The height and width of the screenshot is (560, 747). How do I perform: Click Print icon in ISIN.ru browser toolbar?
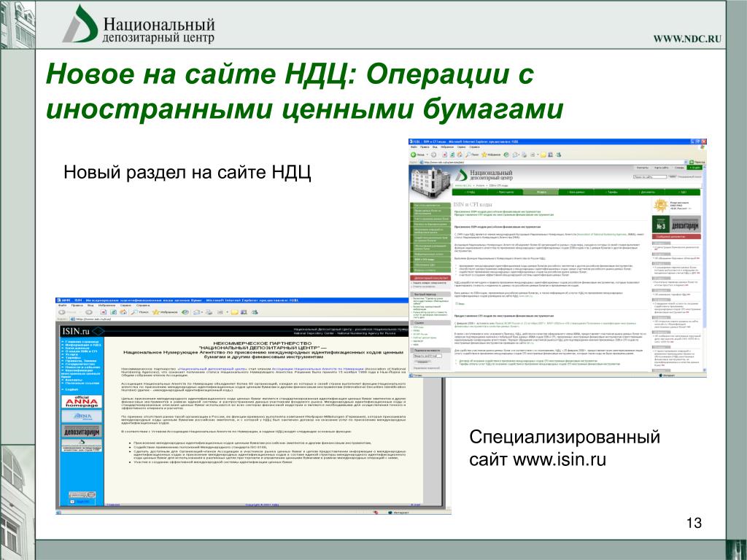[x=209, y=312]
